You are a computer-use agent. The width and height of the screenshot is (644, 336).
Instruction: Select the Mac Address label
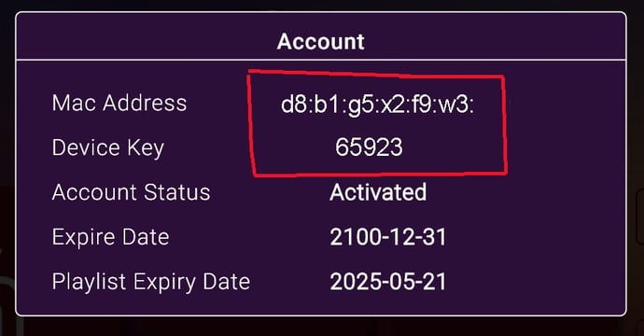pyautogui.click(x=119, y=103)
